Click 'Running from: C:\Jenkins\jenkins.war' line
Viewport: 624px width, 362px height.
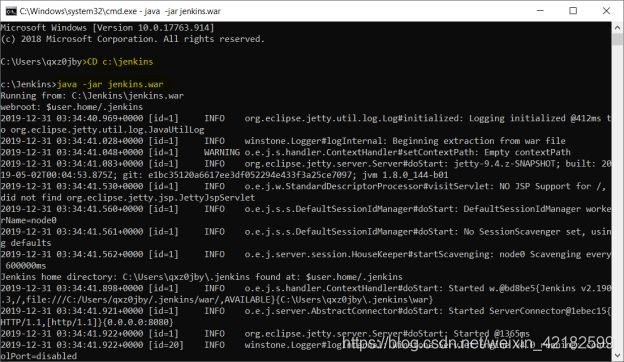(x=92, y=96)
